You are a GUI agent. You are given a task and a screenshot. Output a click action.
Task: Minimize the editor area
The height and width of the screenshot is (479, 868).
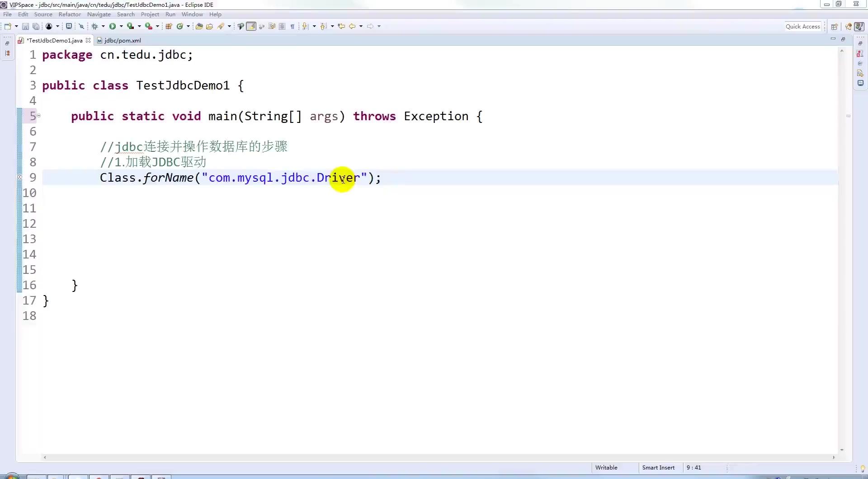tap(833, 39)
